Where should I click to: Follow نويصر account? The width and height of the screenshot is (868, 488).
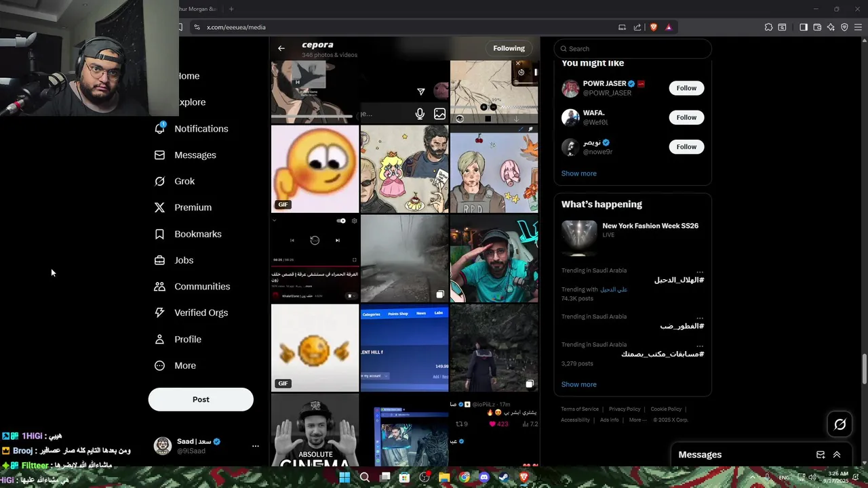(x=686, y=146)
